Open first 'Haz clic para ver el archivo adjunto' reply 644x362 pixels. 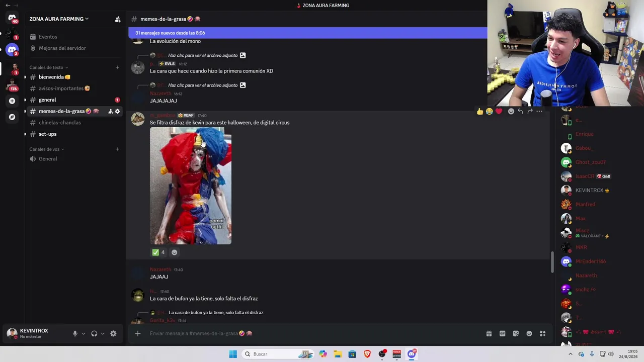(x=202, y=55)
